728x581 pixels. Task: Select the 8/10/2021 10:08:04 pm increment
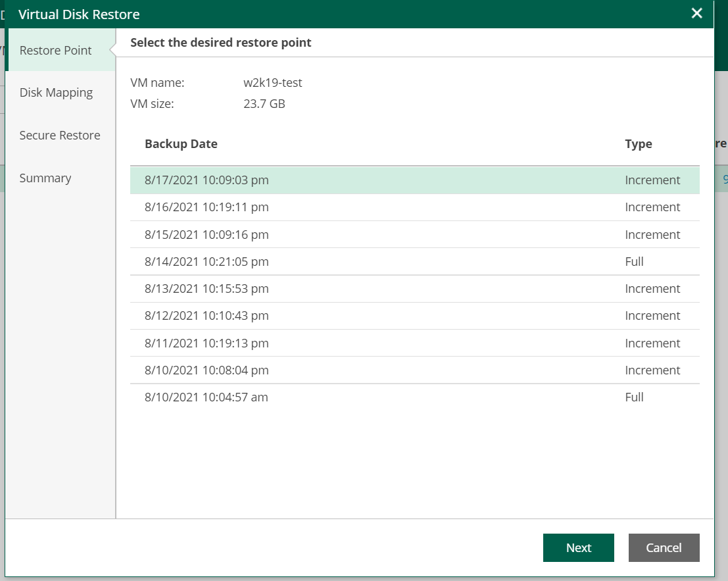coord(206,370)
